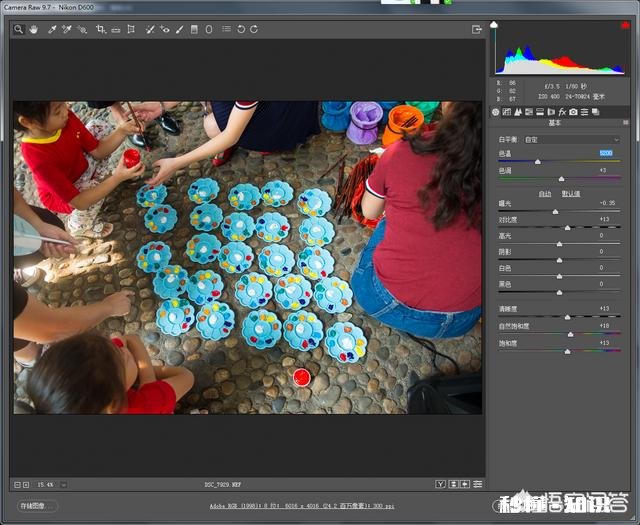Open the Basic (基本) panel tab
640x525 pixels.
(496, 112)
